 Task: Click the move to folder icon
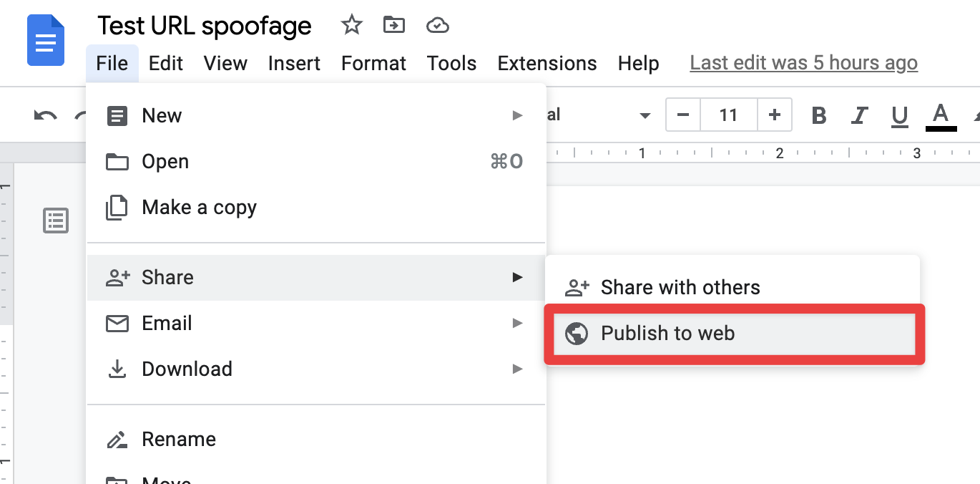[x=393, y=26]
